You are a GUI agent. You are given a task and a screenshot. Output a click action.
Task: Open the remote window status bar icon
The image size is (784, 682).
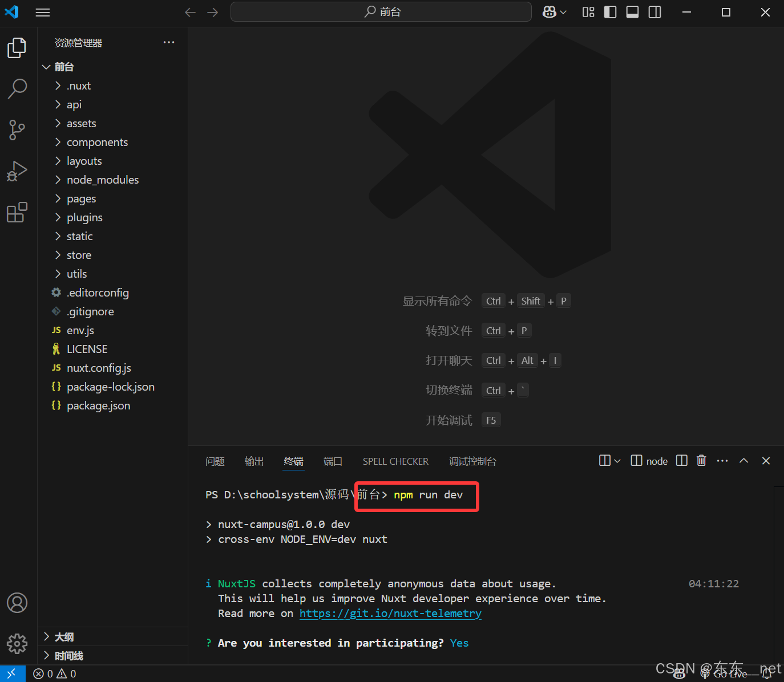click(12, 673)
